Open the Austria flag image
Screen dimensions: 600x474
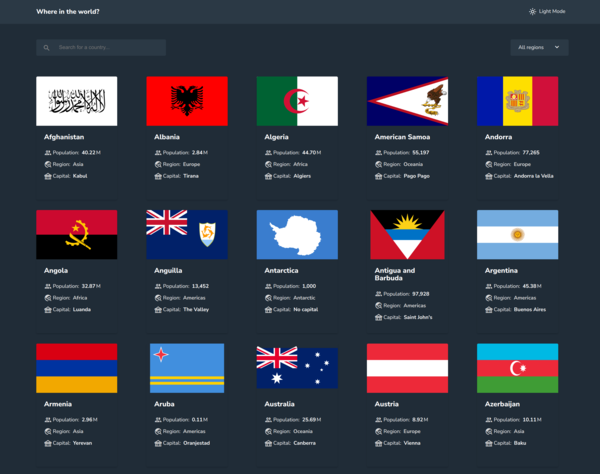407,368
